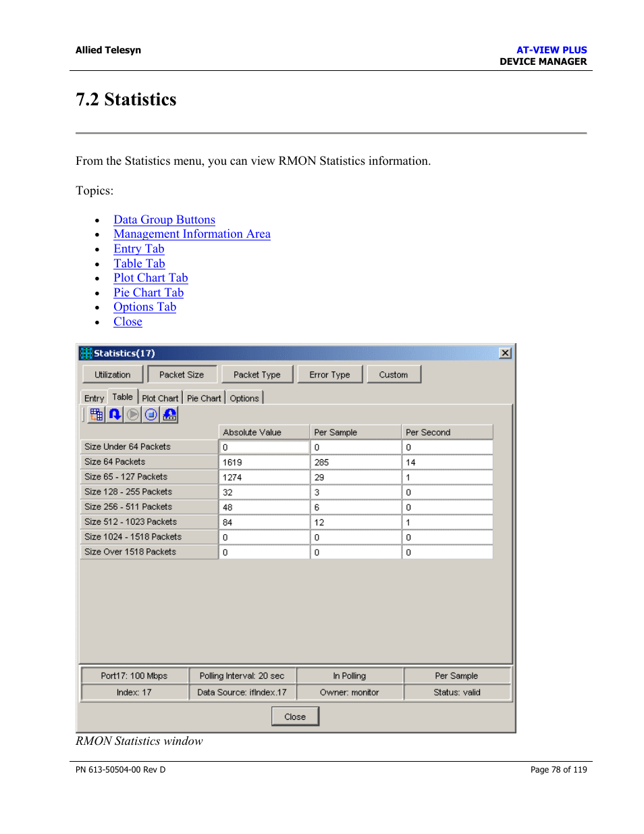Select the Size 256 - 511 Packets row label
644x834 pixels.
click(x=149, y=506)
